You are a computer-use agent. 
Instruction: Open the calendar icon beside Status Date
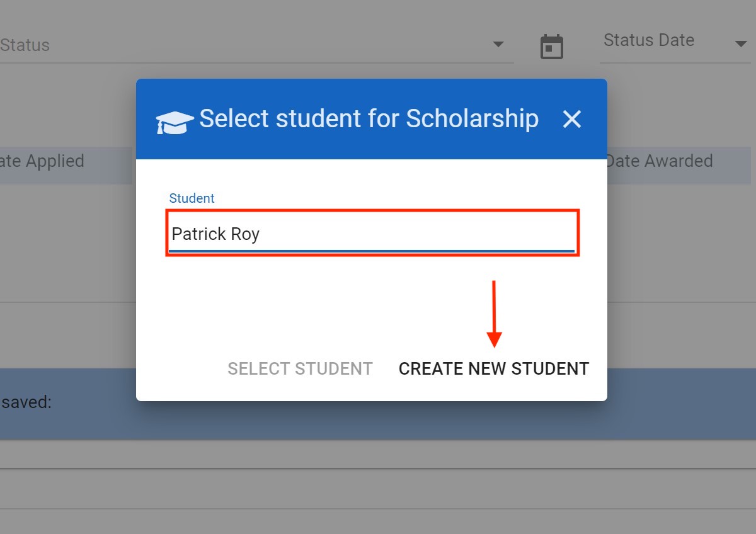[552, 47]
